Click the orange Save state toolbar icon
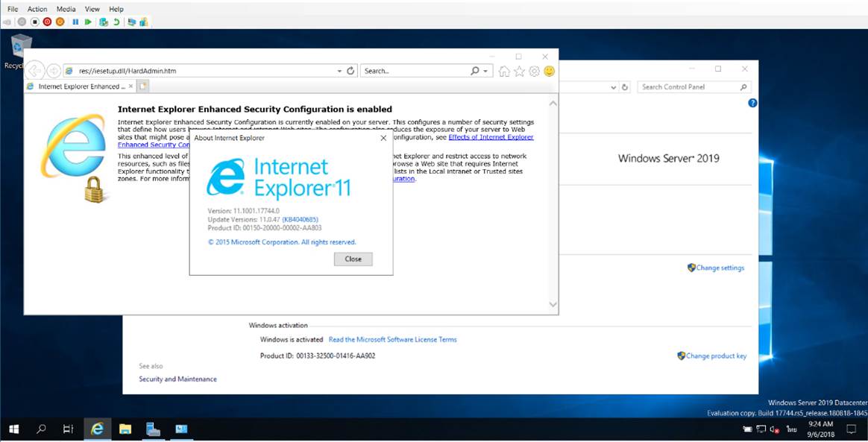Viewport: 868px width, 442px height. pyautogui.click(x=60, y=22)
